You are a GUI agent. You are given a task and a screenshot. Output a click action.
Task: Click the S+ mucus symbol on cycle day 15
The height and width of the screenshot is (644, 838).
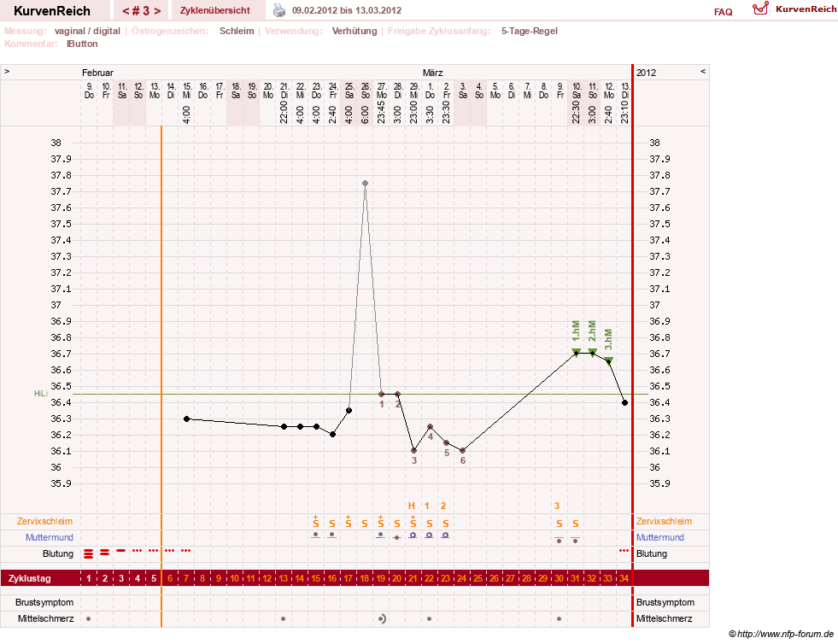click(316, 522)
